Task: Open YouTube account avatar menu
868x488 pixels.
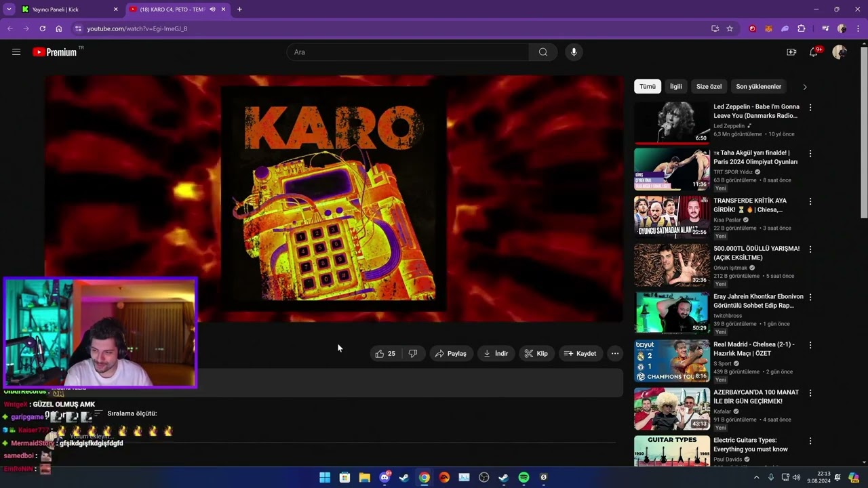Action: pyautogui.click(x=840, y=52)
